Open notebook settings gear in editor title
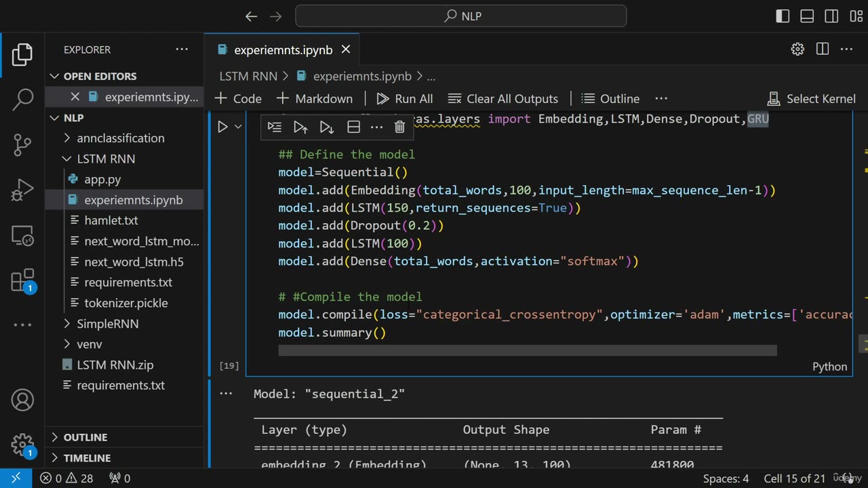868x488 pixels. tap(797, 49)
